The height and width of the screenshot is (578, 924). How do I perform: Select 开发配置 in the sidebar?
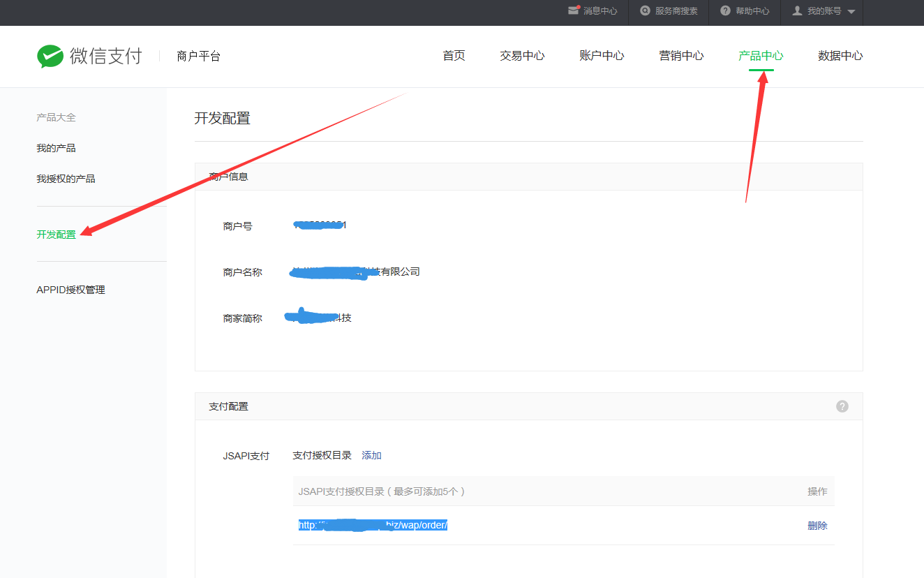56,235
